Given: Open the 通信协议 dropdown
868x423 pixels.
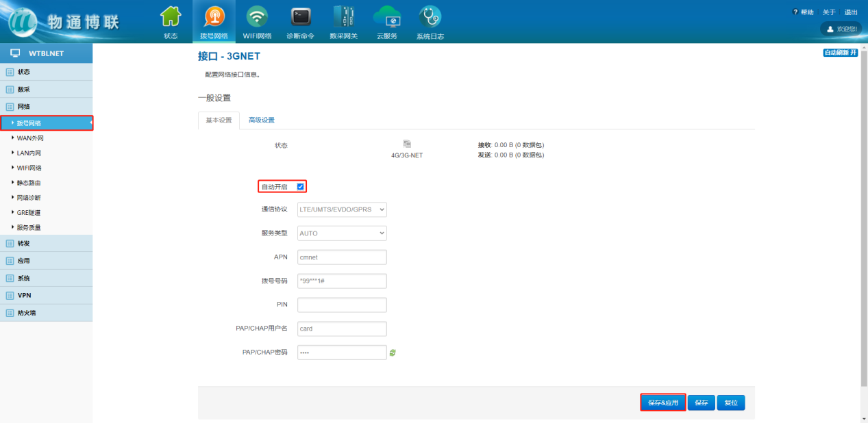Looking at the screenshot, I should coord(342,209).
